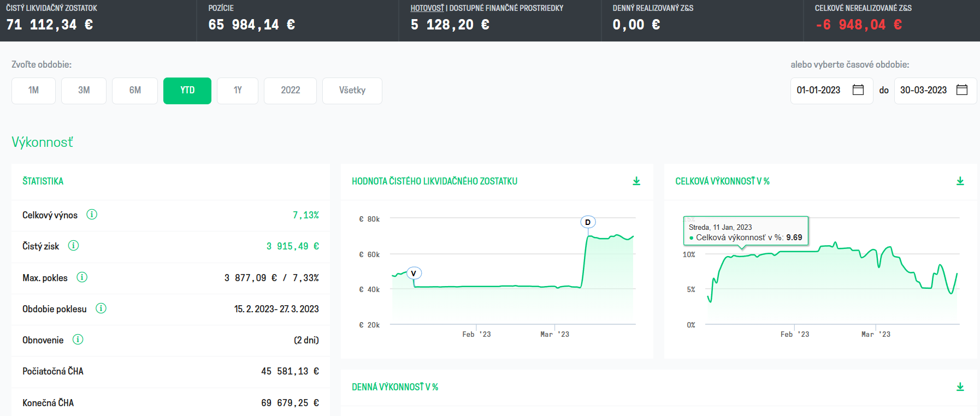Switch period to 3M
The image size is (980, 416).
tap(84, 91)
